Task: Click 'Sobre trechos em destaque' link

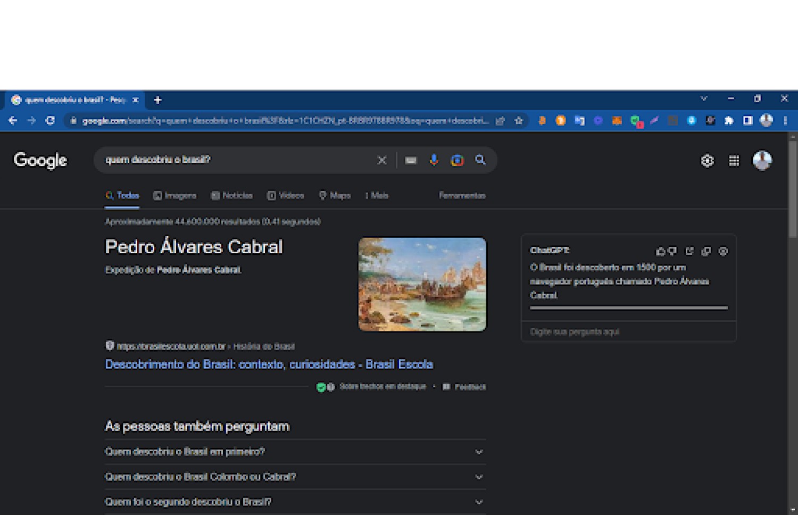Action: coord(383,387)
